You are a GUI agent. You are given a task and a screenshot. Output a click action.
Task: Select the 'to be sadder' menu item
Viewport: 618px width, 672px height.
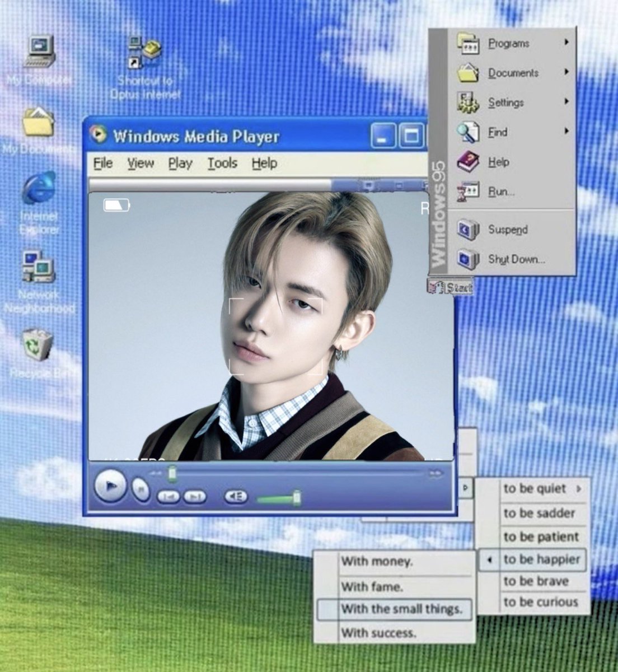(539, 512)
